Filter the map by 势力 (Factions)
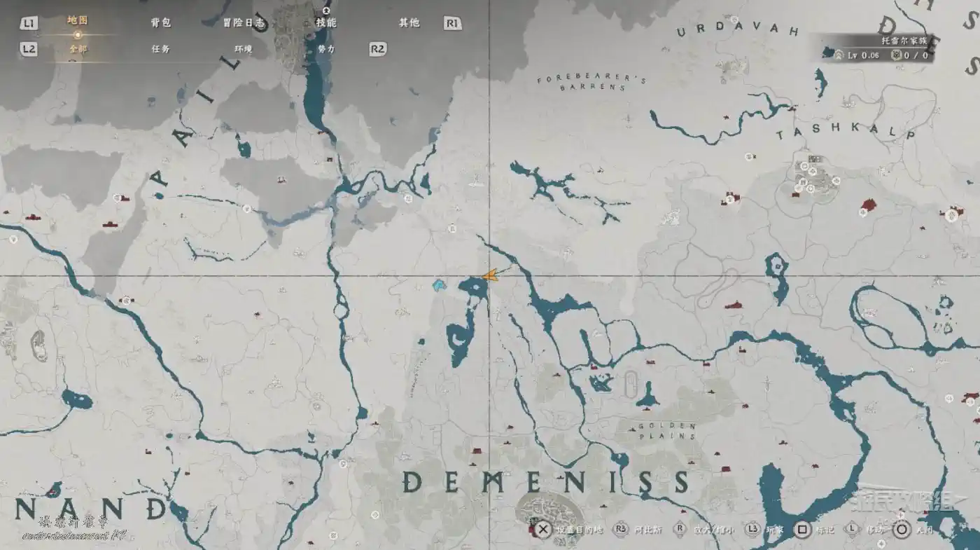This screenshot has height=550, width=980. coord(326,49)
